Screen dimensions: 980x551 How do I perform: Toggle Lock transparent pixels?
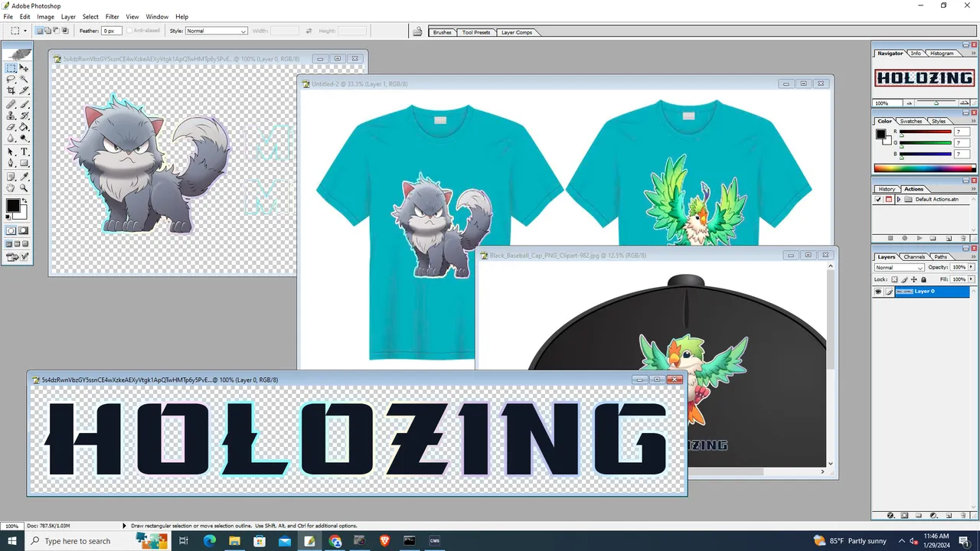(894, 279)
